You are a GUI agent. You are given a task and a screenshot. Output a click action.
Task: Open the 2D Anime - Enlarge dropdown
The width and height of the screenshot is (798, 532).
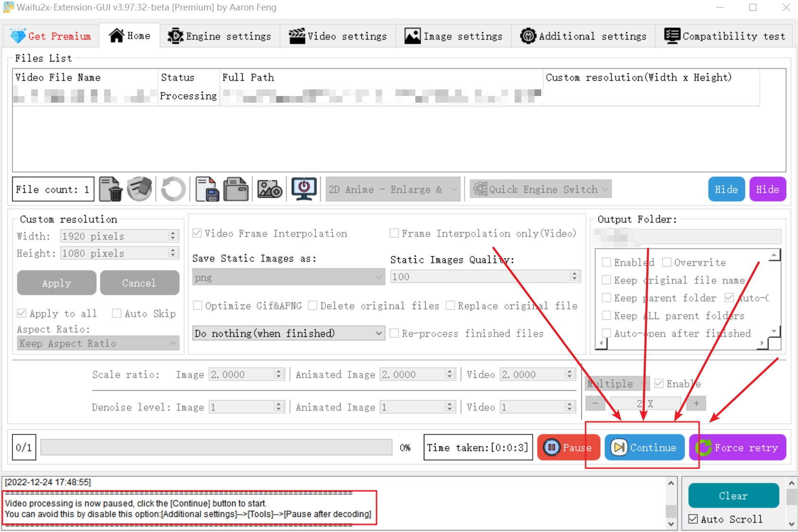click(393, 189)
